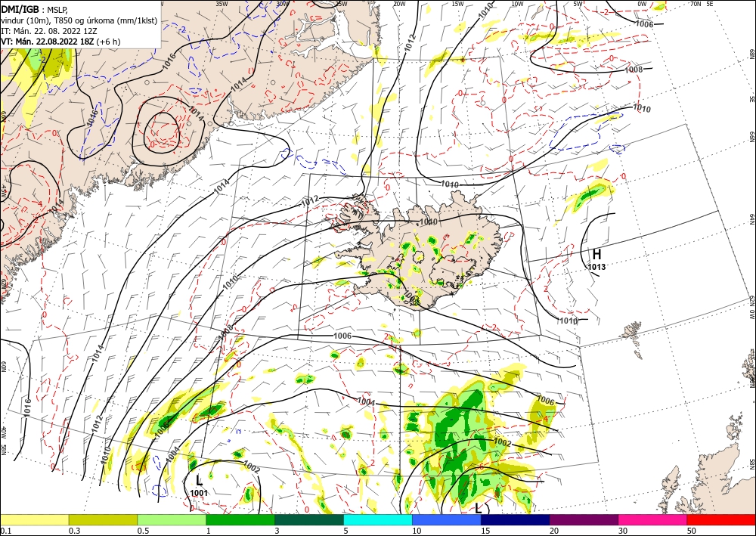Screen dimensions: 756x536
Task: Click the '70N 5E' corner label
Action: [x=702, y=4]
